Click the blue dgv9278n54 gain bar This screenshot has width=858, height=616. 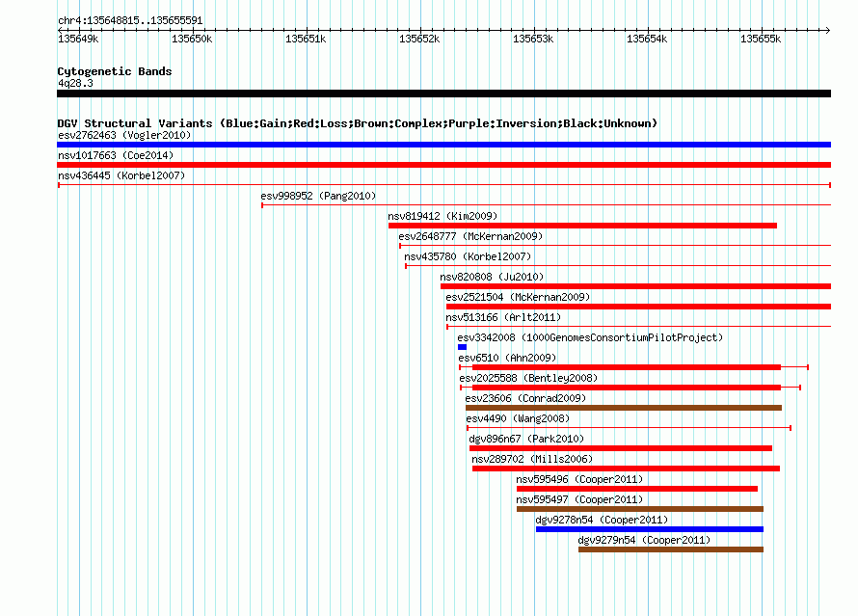[x=650, y=529]
